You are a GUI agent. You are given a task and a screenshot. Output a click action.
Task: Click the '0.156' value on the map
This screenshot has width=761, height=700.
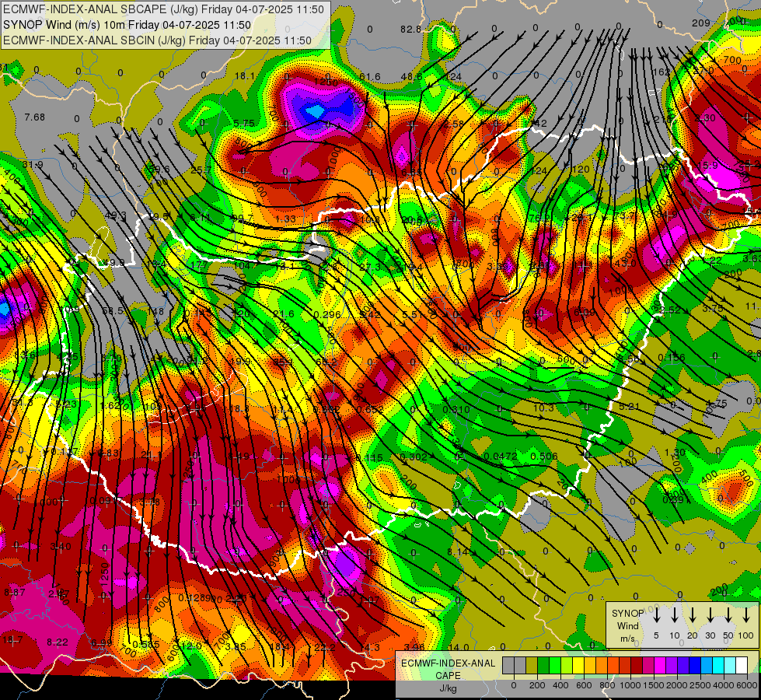click(x=672, y=358)
